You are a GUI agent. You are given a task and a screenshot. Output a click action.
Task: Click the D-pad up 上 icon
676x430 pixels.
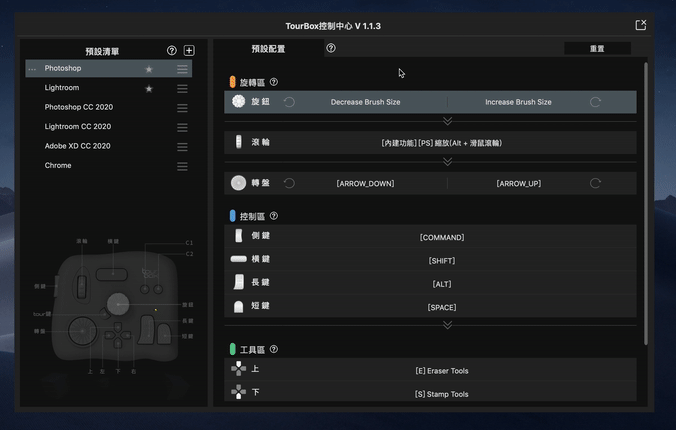(238, 369)
